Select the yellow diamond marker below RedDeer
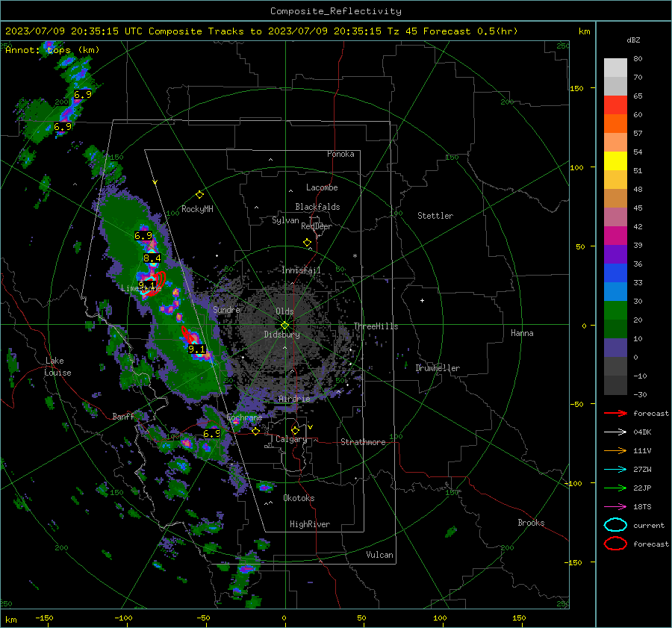The height and width of the screenshot is (628, 672). tap(308, 243)
